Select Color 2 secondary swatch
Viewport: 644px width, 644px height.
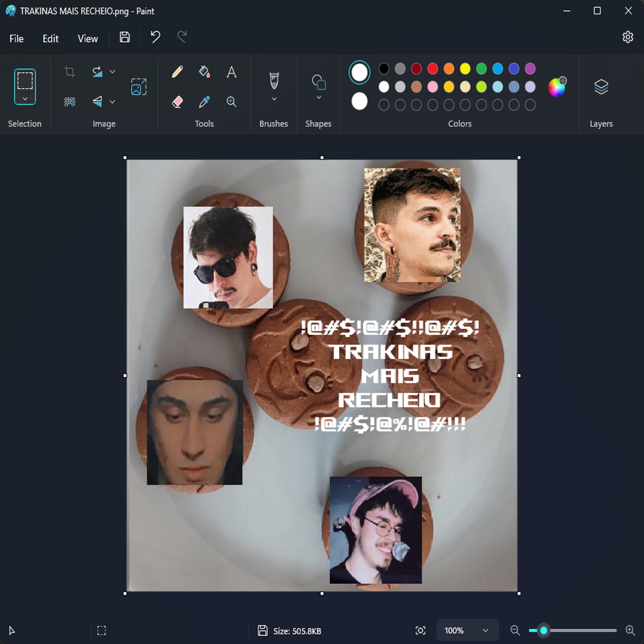(x=359, y=101)
